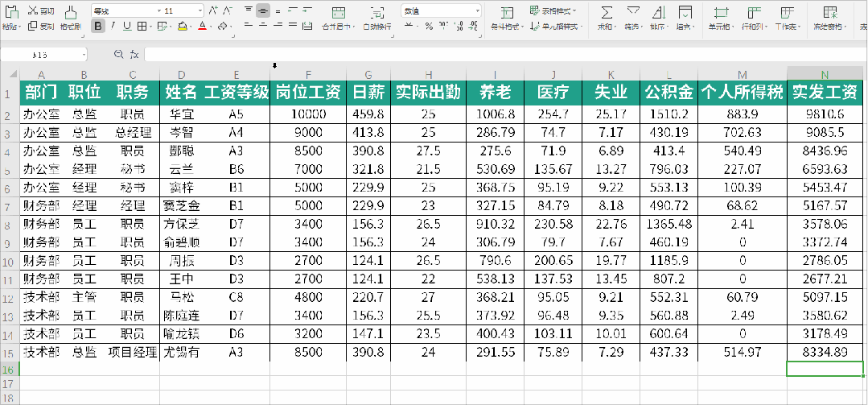
Task: Align cell content to bottom
Action: coord(278,10)
